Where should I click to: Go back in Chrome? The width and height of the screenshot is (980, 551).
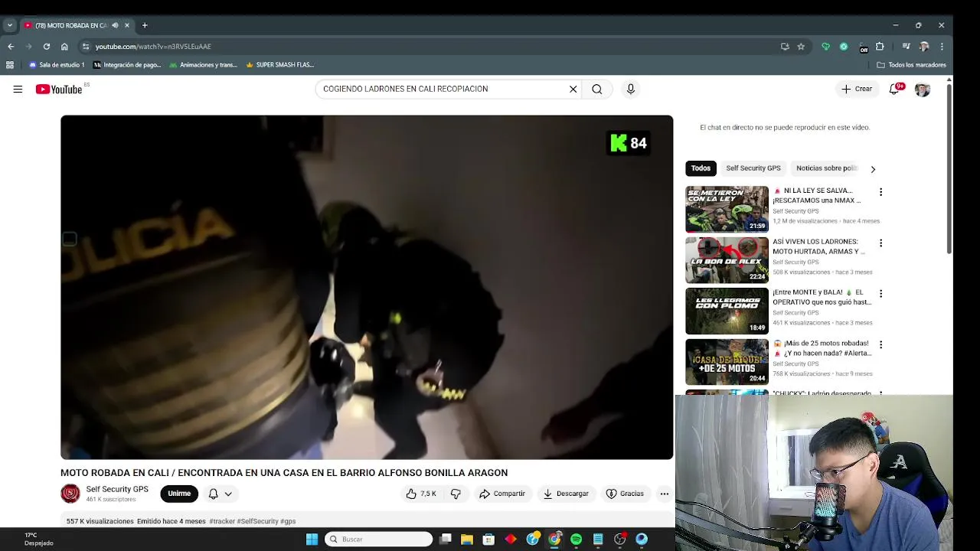coord(11,47)
